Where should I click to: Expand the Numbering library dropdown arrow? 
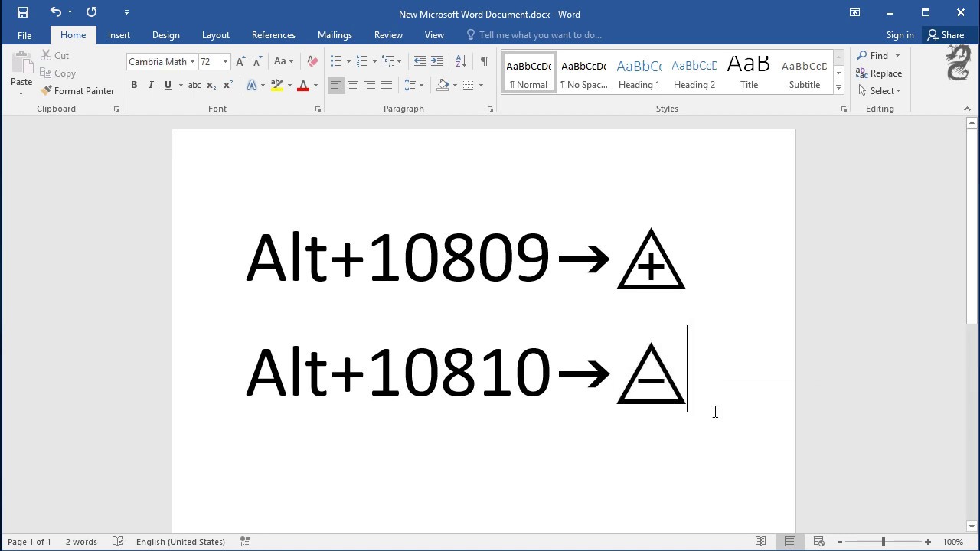click(x=374, y=61)
